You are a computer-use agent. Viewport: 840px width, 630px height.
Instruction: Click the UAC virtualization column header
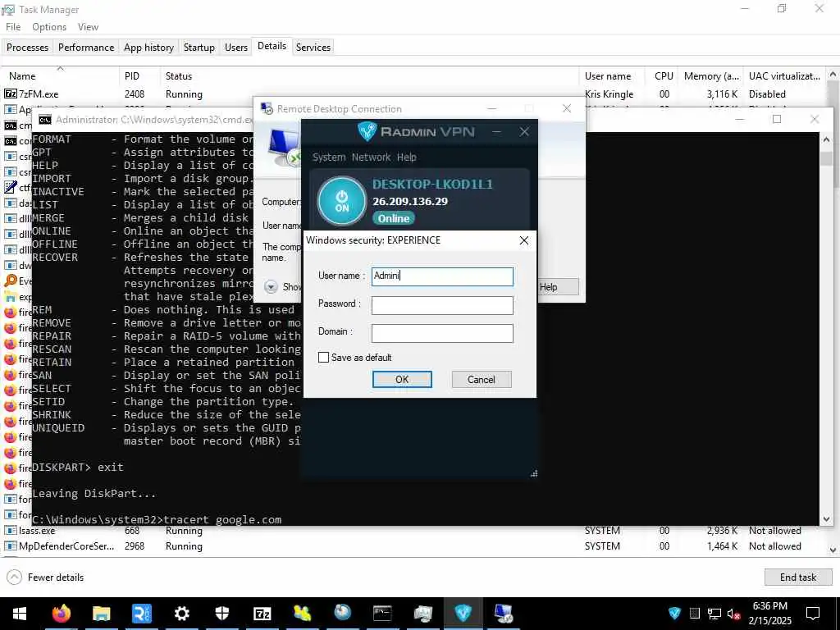point(784,76)
